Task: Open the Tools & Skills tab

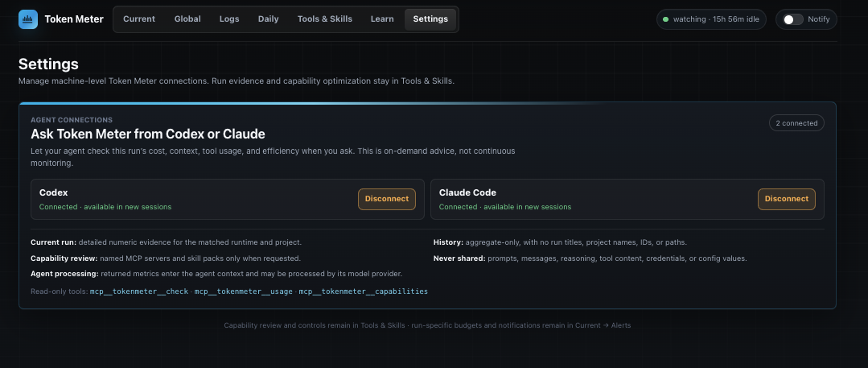Action: (325, 19)
